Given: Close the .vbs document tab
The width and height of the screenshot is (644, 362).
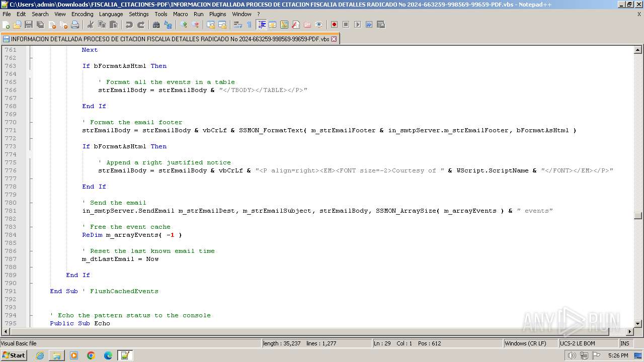Looking at the screenshot, I should 334,39.
